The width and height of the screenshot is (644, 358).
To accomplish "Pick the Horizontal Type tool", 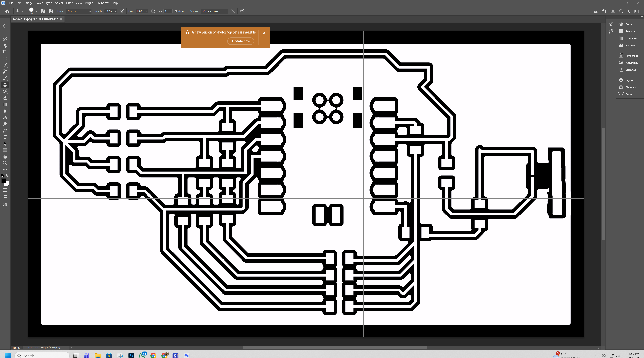I will click(5, 137).
